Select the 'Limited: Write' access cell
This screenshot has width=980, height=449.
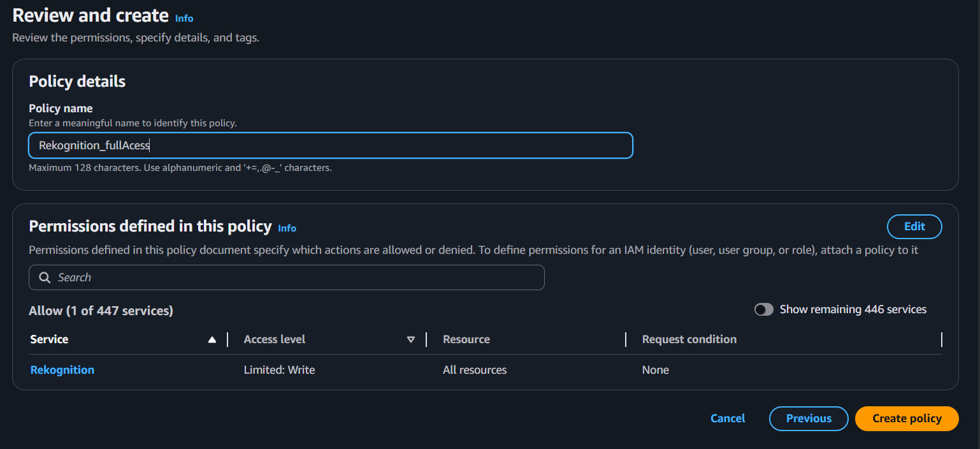pos(280,370)
